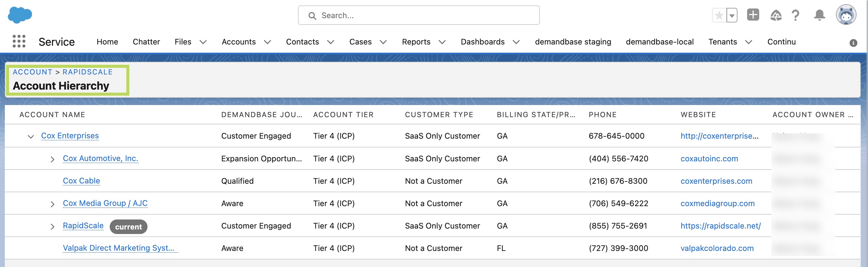Click the Salesforce cloud logo
868x267 pixels.
click(x=20, y=15)
